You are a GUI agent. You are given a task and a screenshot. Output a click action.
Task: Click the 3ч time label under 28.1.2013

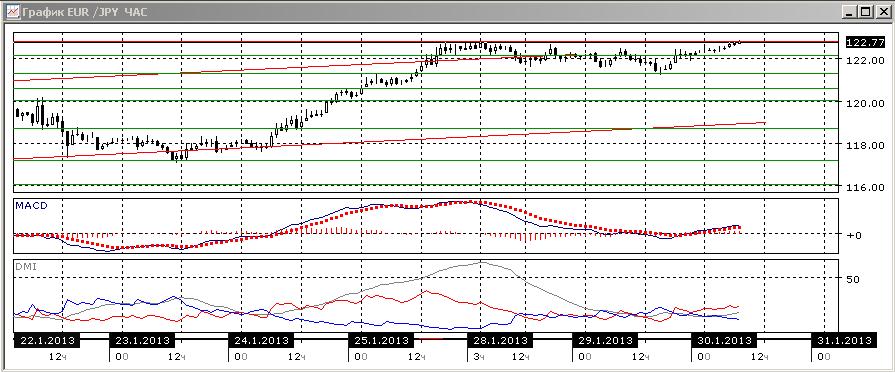(478, 357)
